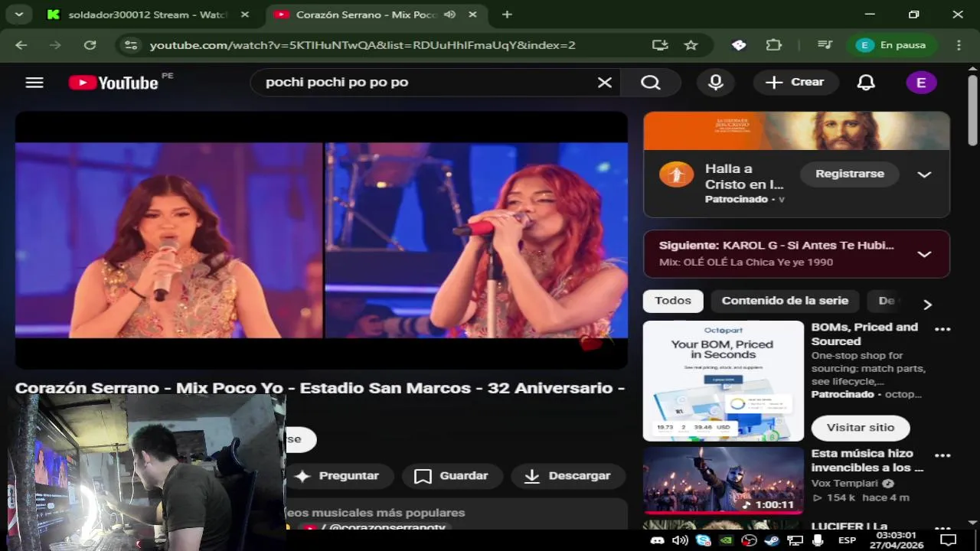Install app icon in address bar

660,45
